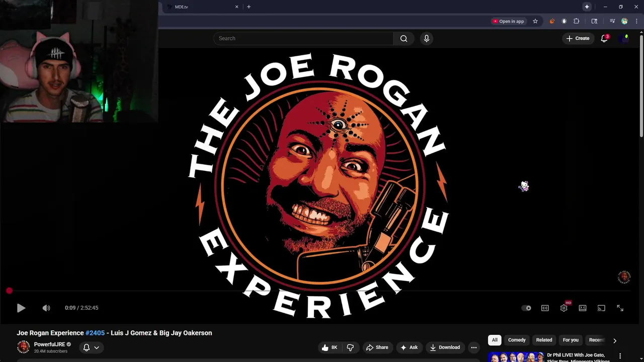Screen dimensions: 644x362
Task: Click the JRE channel watermark on video
Action: 624,277
